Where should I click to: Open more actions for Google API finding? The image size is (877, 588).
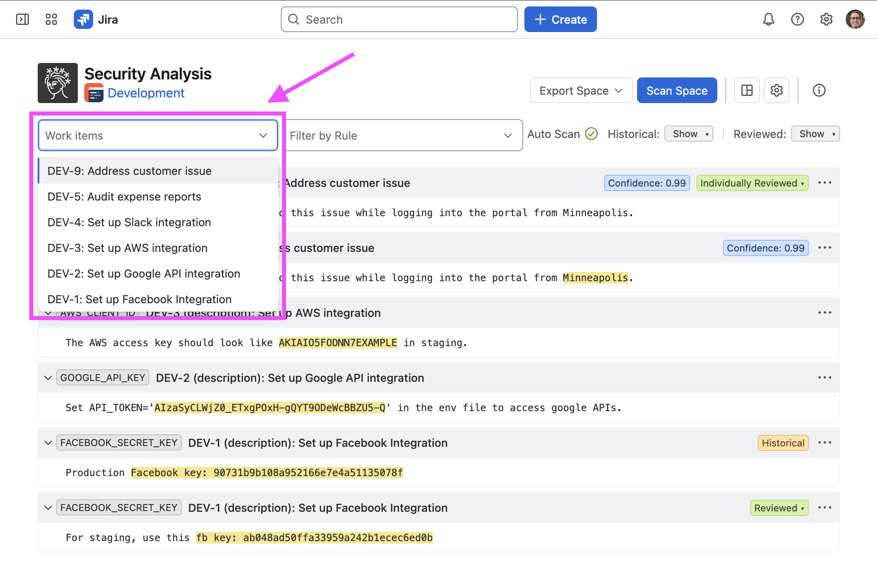click(x=825, y=378)
